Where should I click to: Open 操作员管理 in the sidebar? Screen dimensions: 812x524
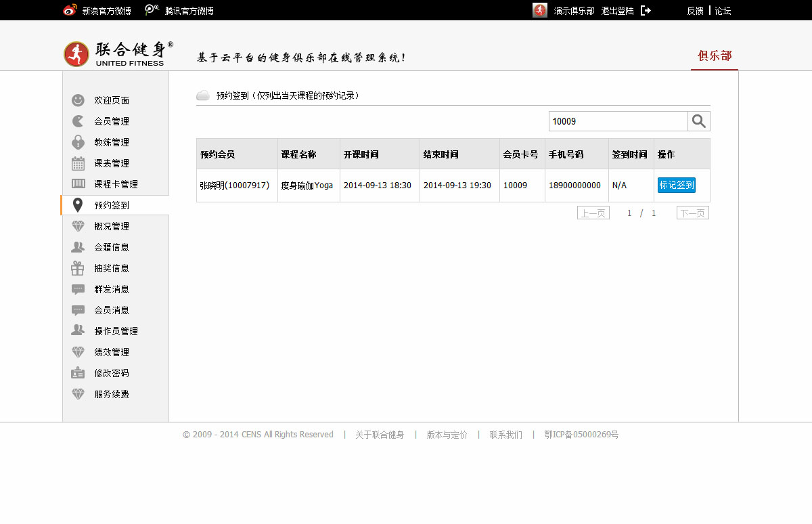pos(116,331)
